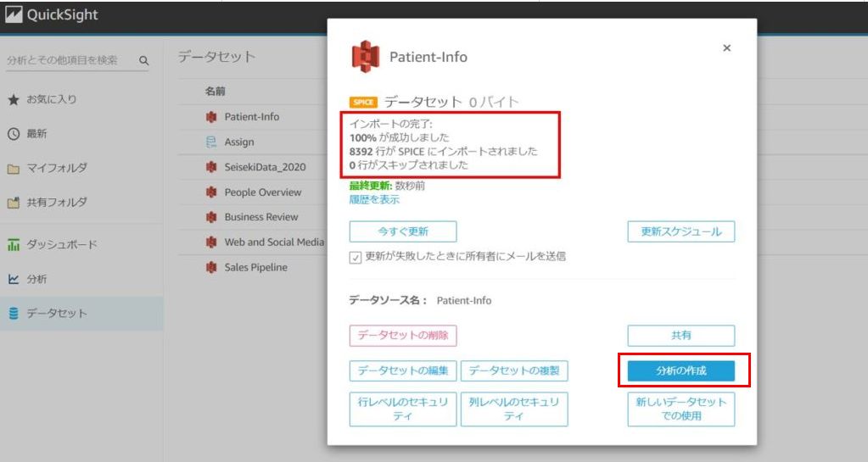Click the 列レベルのセキュリティ button

click(514, 409)
